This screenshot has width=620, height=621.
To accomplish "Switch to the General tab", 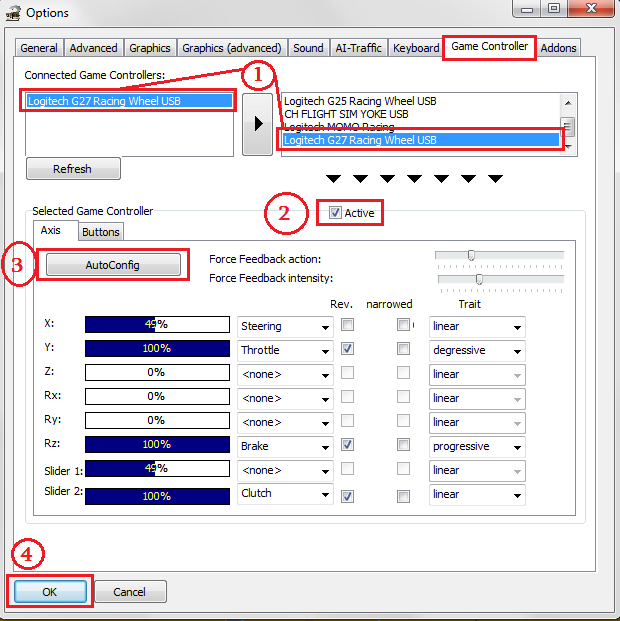I will coord(39,48).
